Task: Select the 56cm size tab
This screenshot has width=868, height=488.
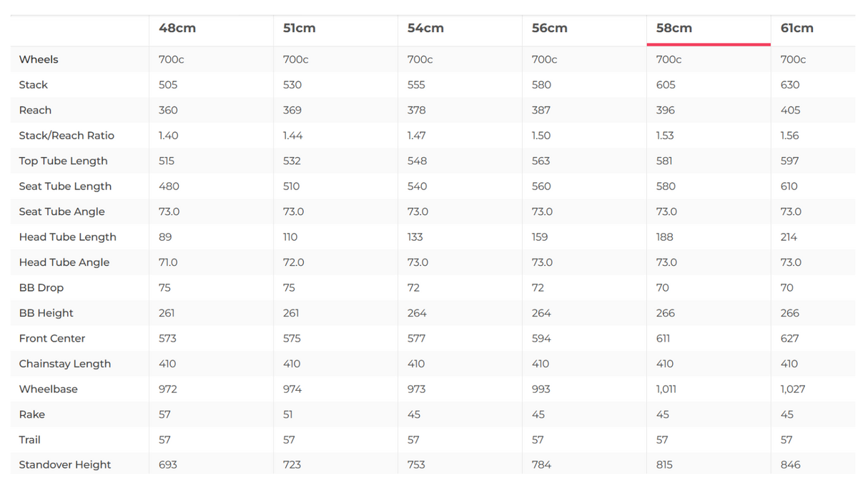Action: coord(549,29)
